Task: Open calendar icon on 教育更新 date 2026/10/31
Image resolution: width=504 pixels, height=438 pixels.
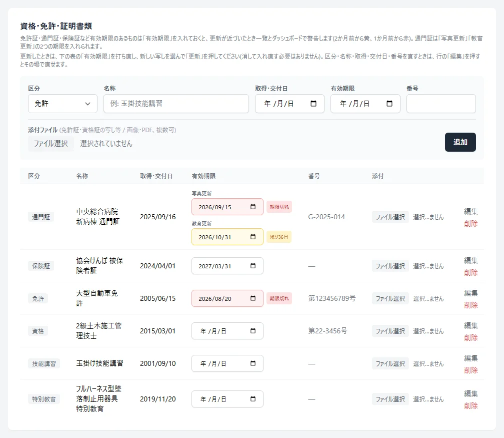Action: [x=253, y=237]
